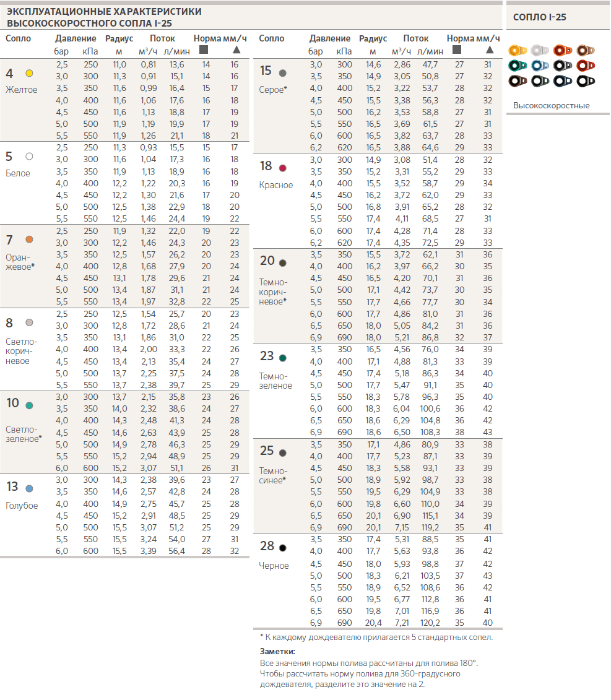
Task: Click the Темно-синее* nozzle label
Action: 274,476
